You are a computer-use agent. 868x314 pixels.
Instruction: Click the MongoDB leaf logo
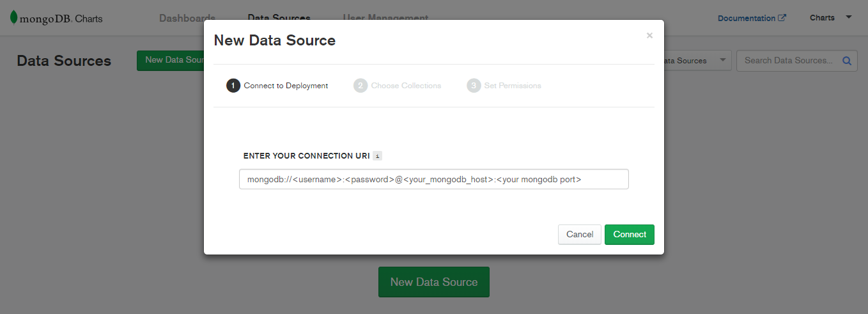13,18
